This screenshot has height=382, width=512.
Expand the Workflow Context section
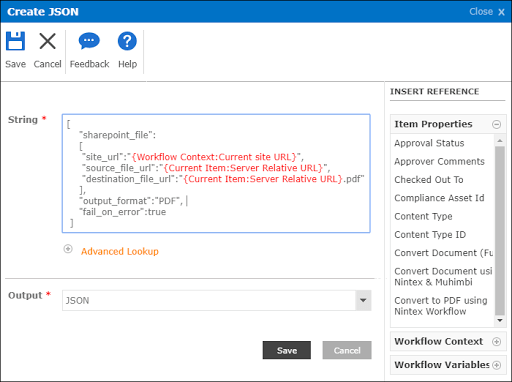tap(496, 342)
